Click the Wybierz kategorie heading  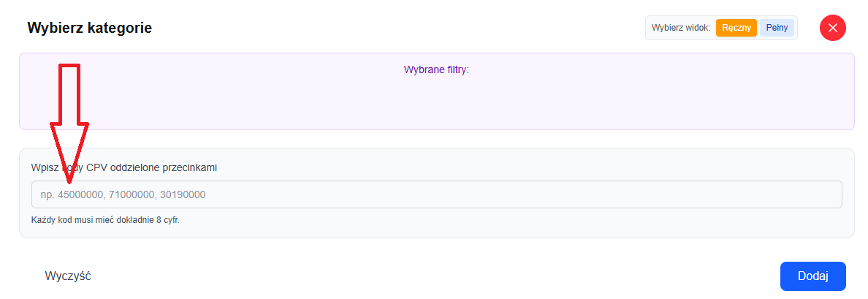pos(89,29)
